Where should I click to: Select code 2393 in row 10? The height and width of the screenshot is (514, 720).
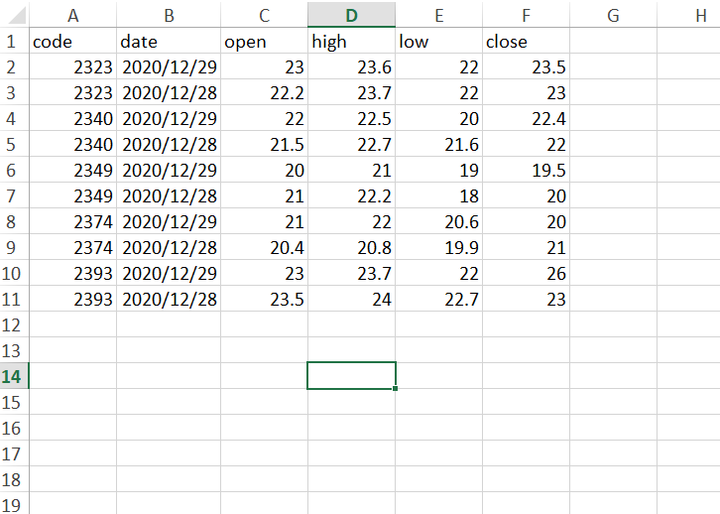click(x=73, y=273)
